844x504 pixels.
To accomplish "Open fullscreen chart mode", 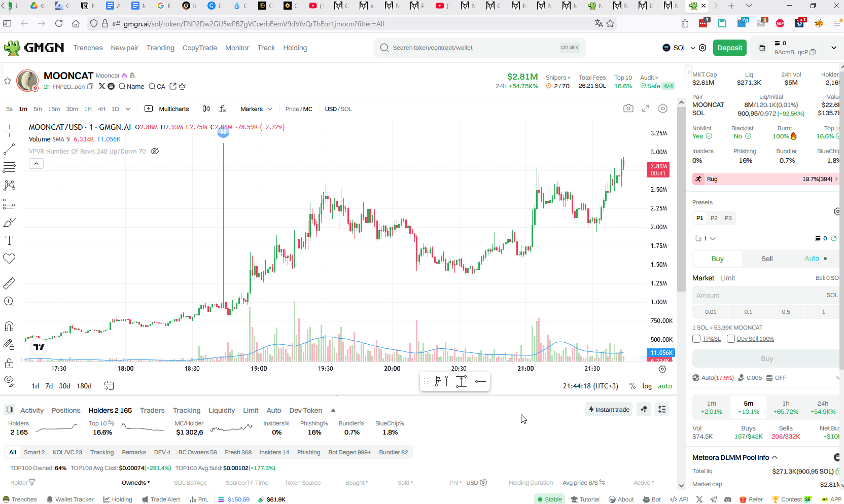I will click(646, 109).
